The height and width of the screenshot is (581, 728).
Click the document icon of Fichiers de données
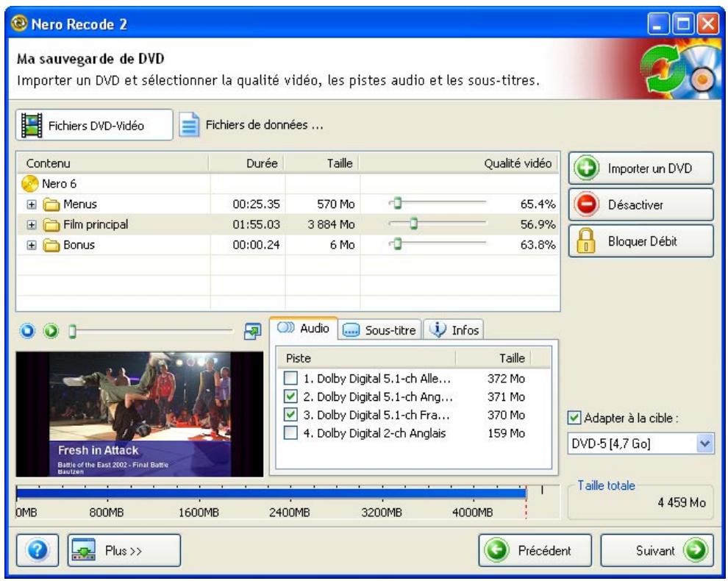(x=190, y=125)
